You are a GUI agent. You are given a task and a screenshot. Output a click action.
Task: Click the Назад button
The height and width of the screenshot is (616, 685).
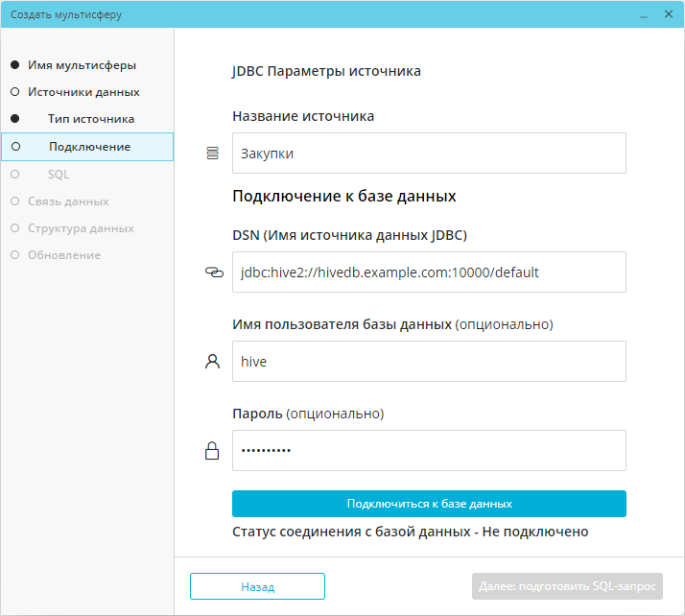(257, 586)
